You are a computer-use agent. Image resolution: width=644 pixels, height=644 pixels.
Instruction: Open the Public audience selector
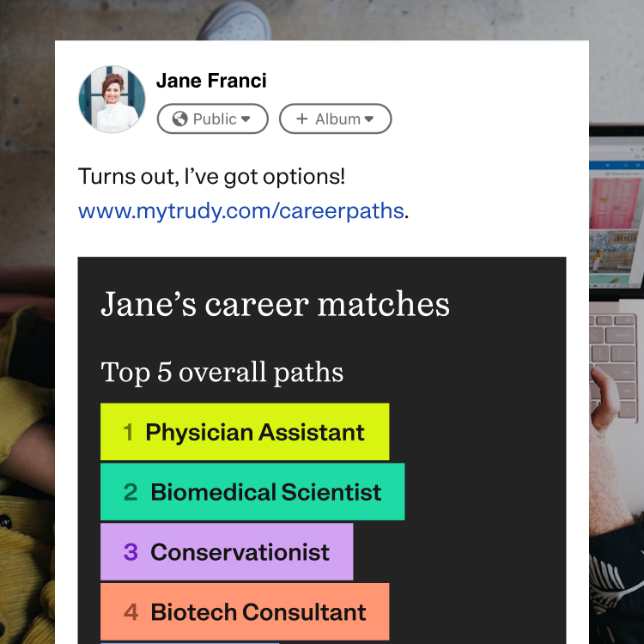tap(213, 118)
